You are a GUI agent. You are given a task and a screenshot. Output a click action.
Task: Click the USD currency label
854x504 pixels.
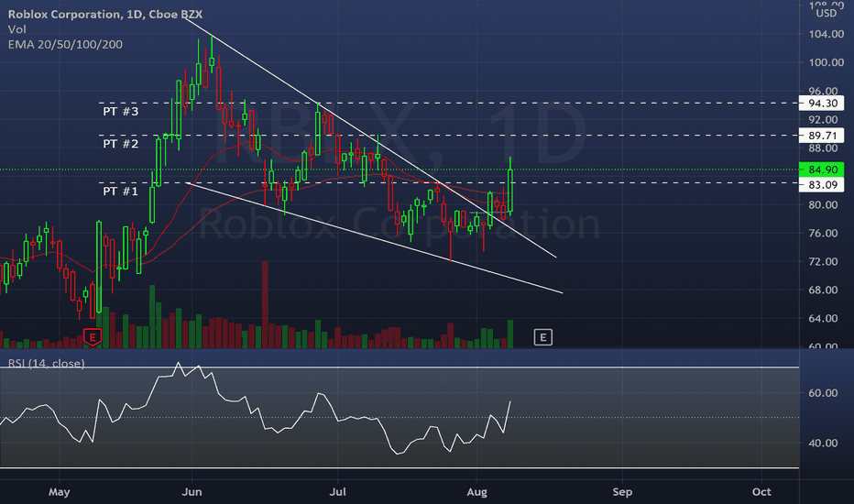827,14
